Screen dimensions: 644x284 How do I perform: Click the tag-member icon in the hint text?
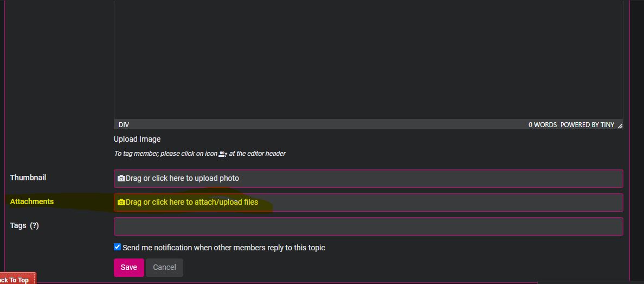222,154
